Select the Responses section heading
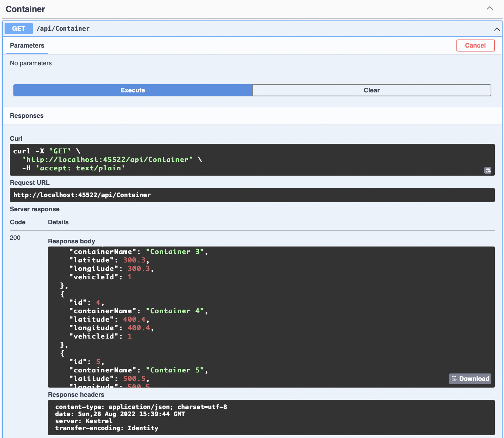The width and height of the screenshot is (504, 438). point(27,116)
